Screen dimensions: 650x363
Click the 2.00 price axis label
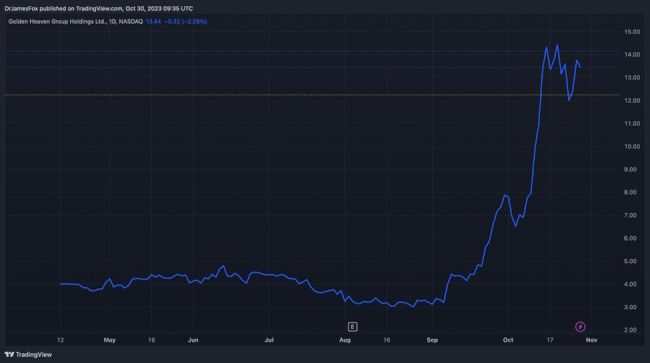tap(630, 330)
